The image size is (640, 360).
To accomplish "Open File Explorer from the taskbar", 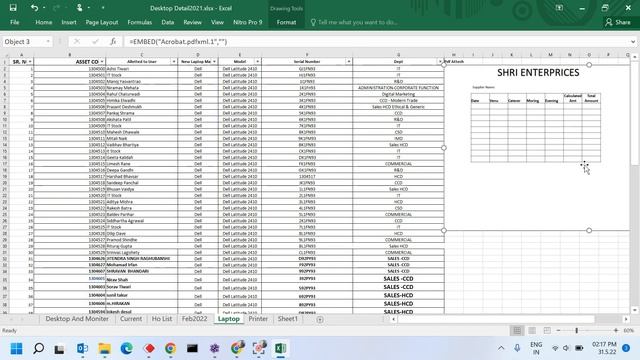I will (104, 349).
